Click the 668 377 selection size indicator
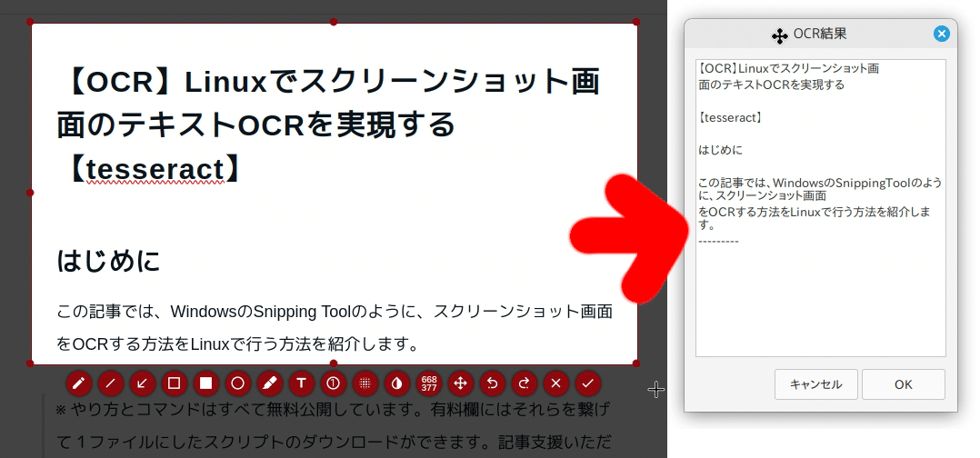980x458 pixels. click(x=429, y=383)
